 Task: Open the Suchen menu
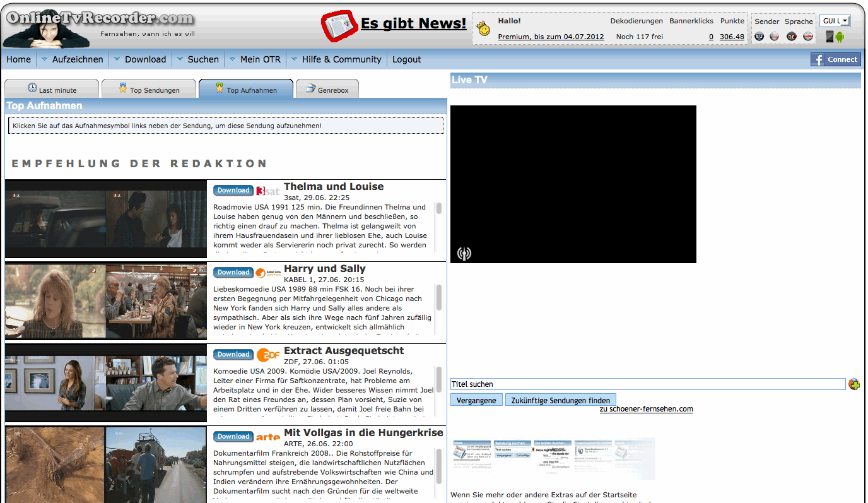pyautogui.click(x=203, y=59)
